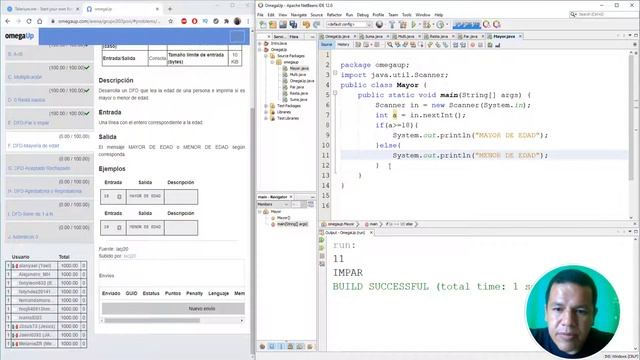Open the Debug menu in NetBeans
The width and height of the screenshot is (640, 360).
click(362, 15)
